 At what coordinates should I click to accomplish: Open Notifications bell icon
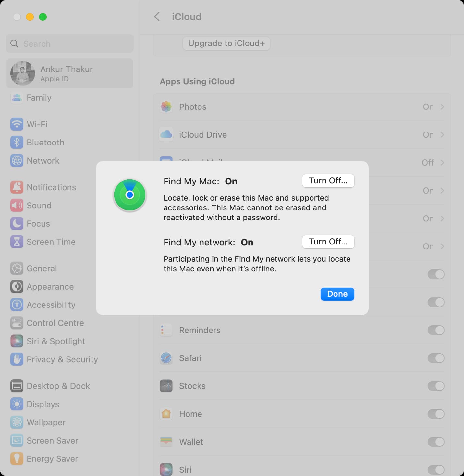(x=17, y=187)
